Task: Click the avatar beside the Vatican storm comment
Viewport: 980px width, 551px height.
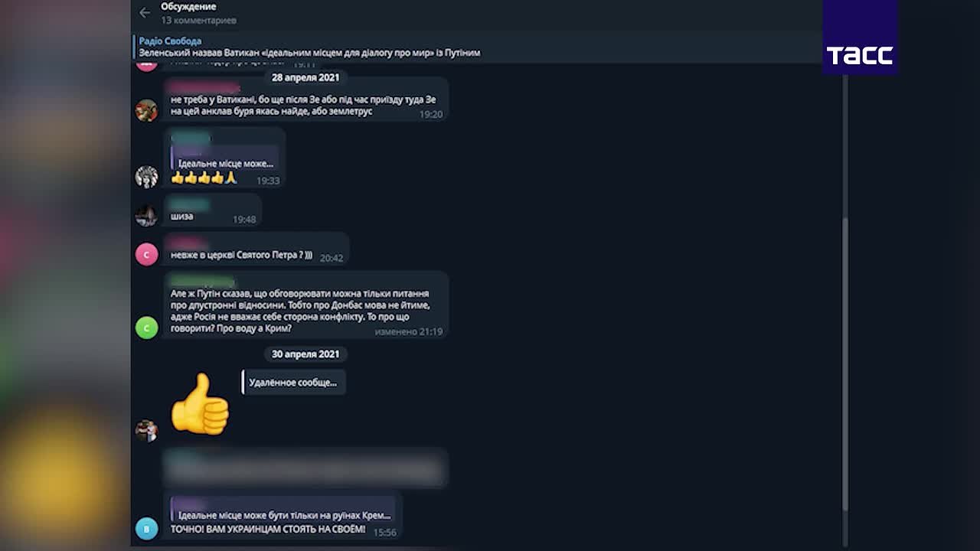Action: coord(146,110)
